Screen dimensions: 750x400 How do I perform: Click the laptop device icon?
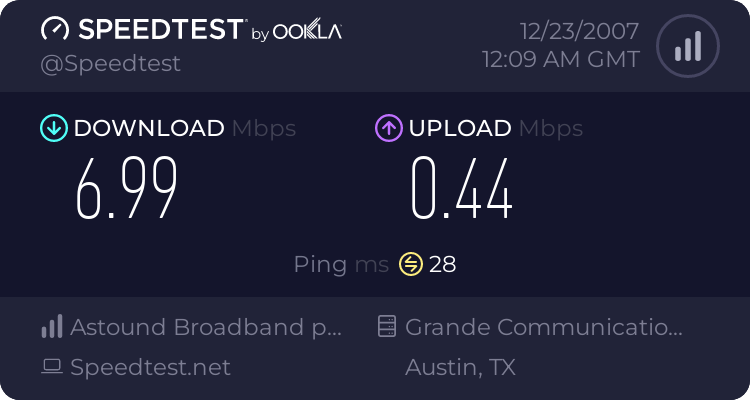[x=52, y=367]
